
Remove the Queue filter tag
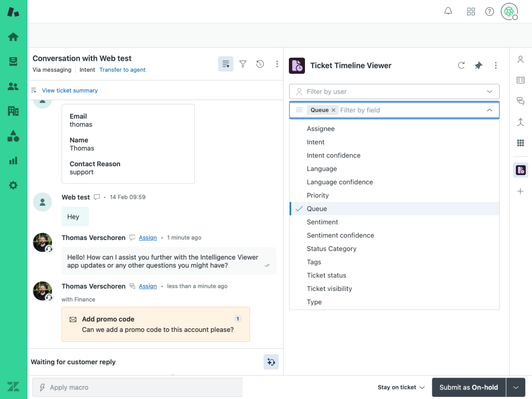pos(334,110)
